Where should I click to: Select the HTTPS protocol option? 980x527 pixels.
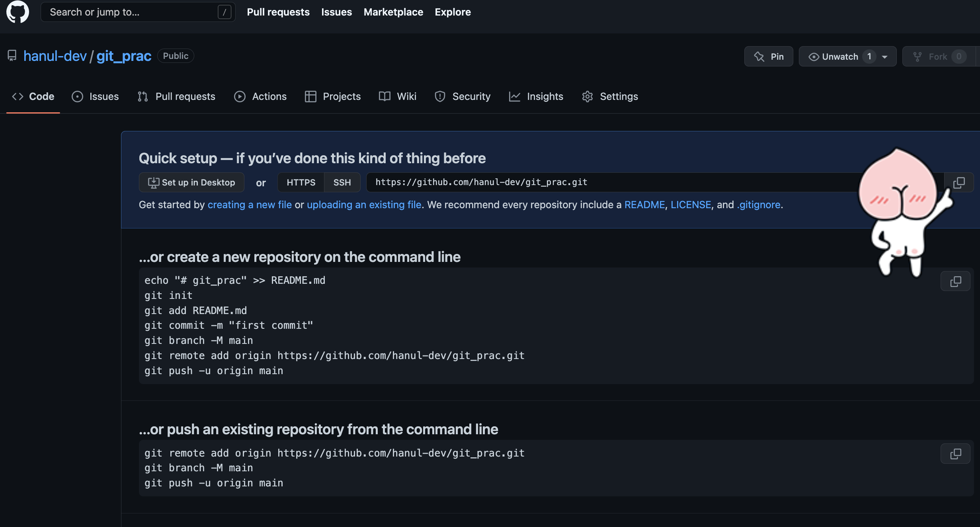click(301, 182)
